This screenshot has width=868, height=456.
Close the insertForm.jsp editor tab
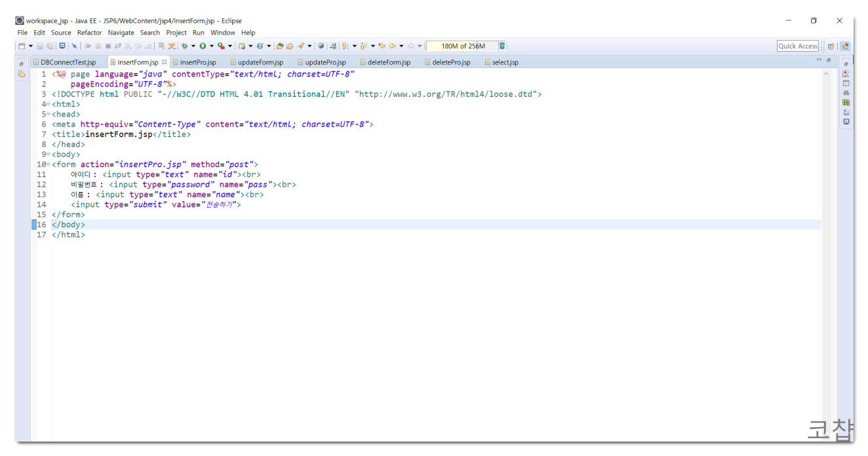pos(164,62)
